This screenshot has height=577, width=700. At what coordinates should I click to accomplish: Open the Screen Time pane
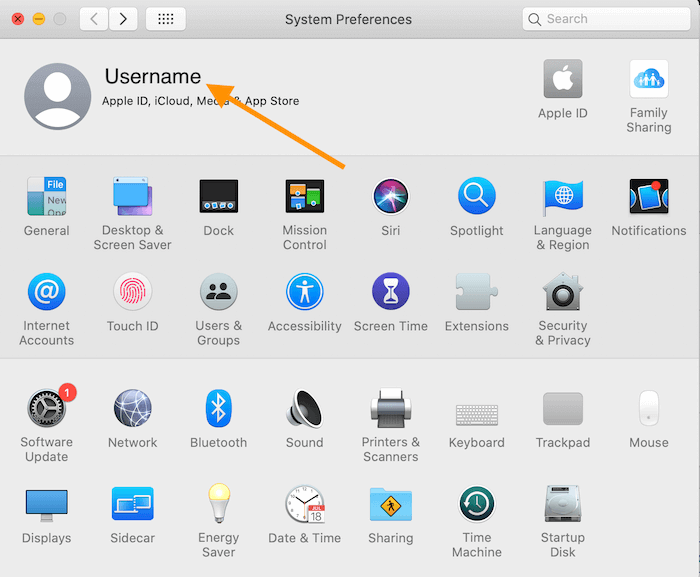[390, 292]
